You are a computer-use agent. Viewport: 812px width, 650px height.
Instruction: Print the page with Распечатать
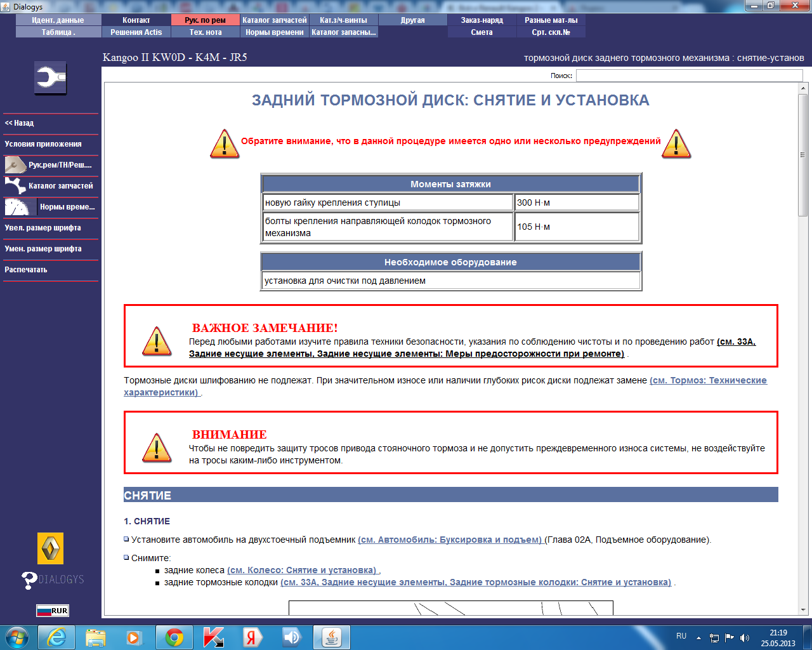pyautogui.click(x=51, y=270)
